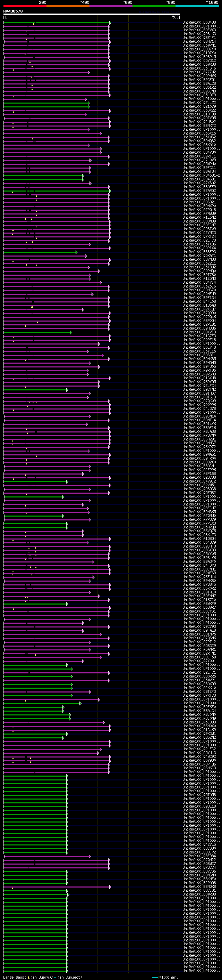
Task: Select hit UniRef100_C1DZY0
Action: (199, 53)
